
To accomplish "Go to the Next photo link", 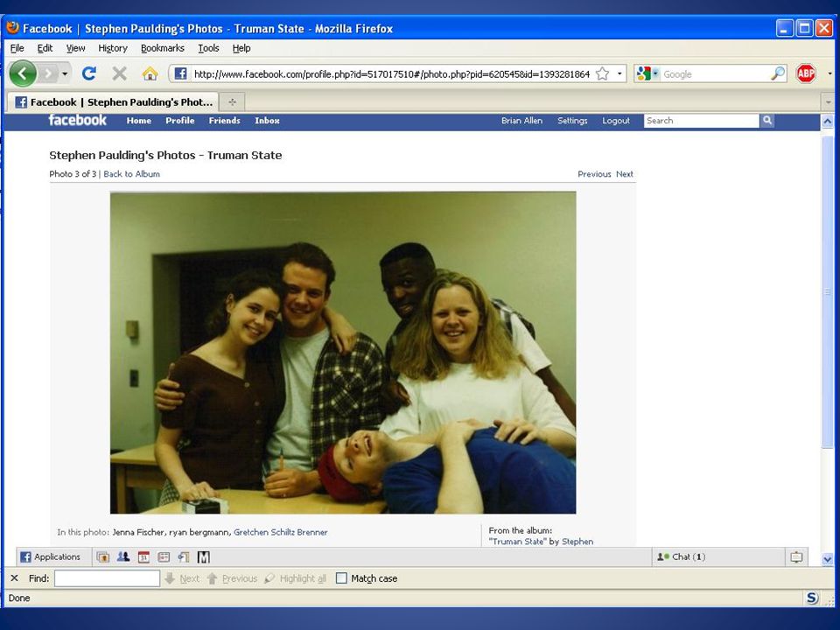I will [625, 174].
